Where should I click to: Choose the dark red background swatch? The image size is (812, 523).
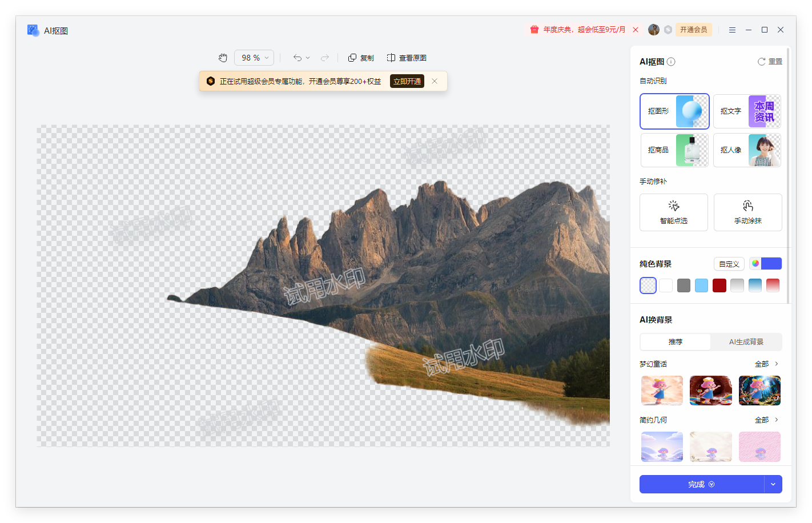(x=719, y=285)
